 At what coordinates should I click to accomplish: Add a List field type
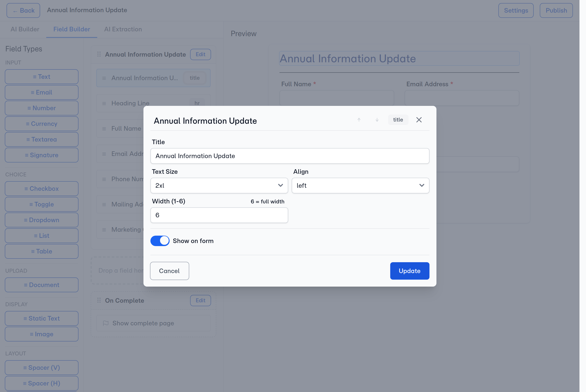point(42,236)
